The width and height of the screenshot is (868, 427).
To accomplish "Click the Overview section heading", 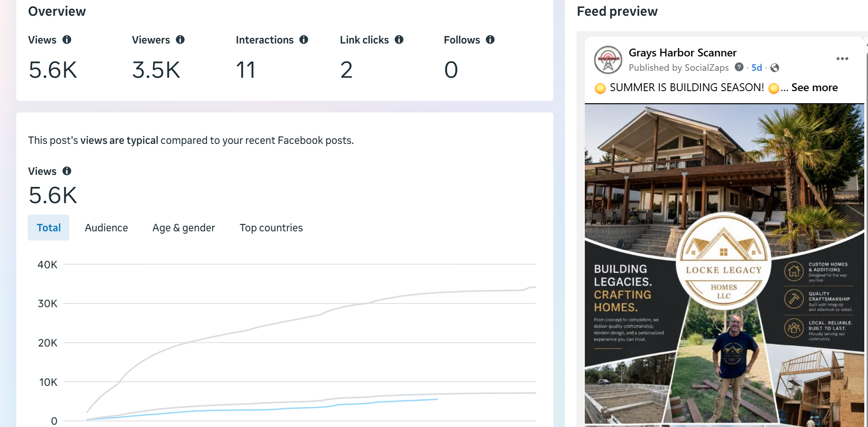I will [57, 11].
